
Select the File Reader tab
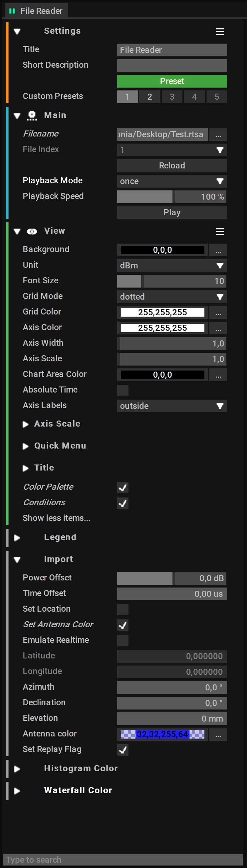click(41, 11)
